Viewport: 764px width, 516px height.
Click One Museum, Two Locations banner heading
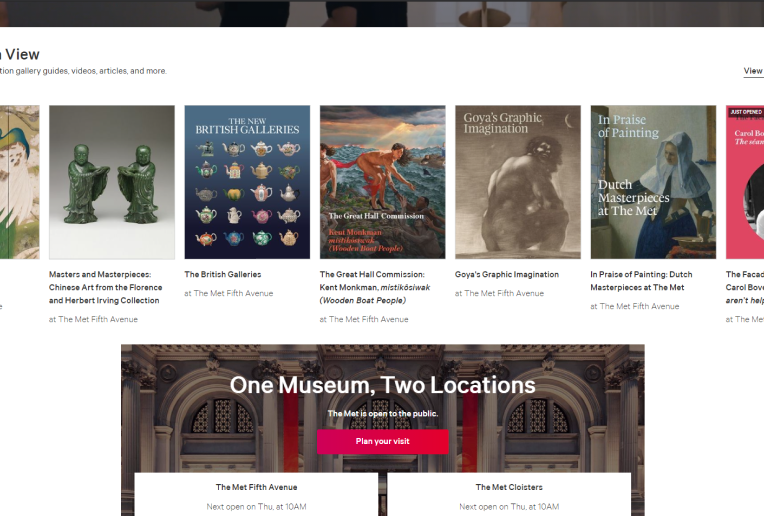pos(382,385)
